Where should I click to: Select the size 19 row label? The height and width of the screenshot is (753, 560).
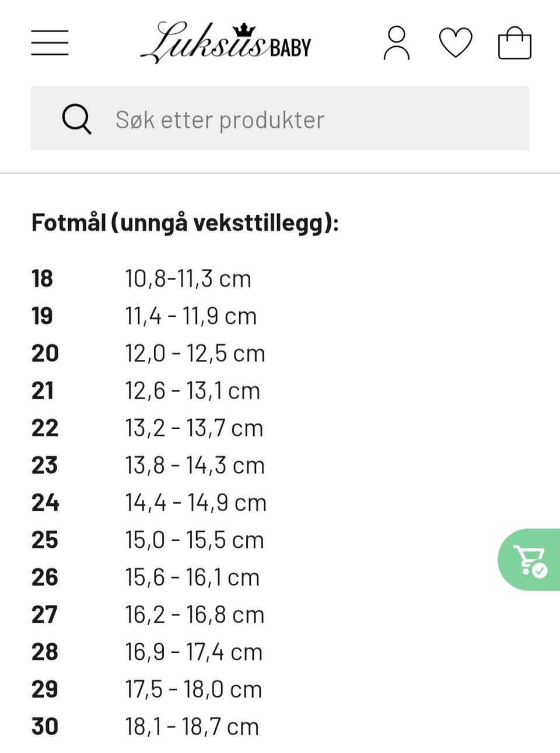coord(42,316)
